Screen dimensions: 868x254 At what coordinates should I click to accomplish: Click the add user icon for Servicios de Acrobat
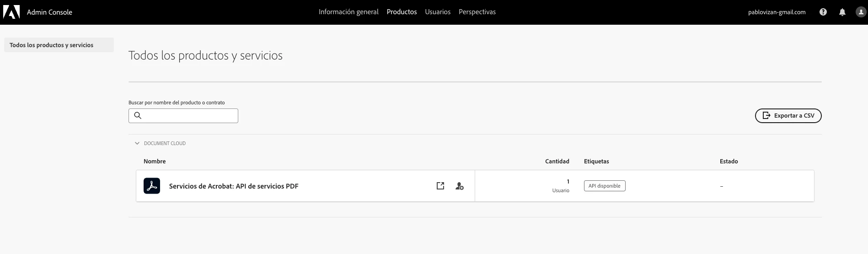[460, 186]
